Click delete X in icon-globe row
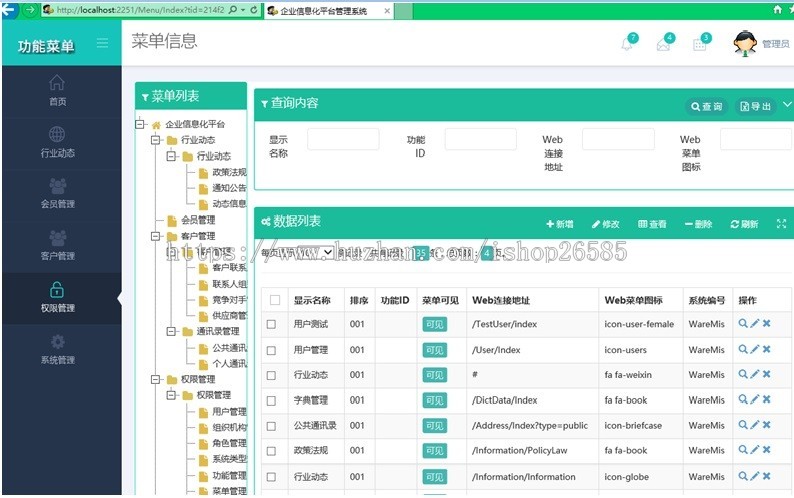 tap(767, 476)
